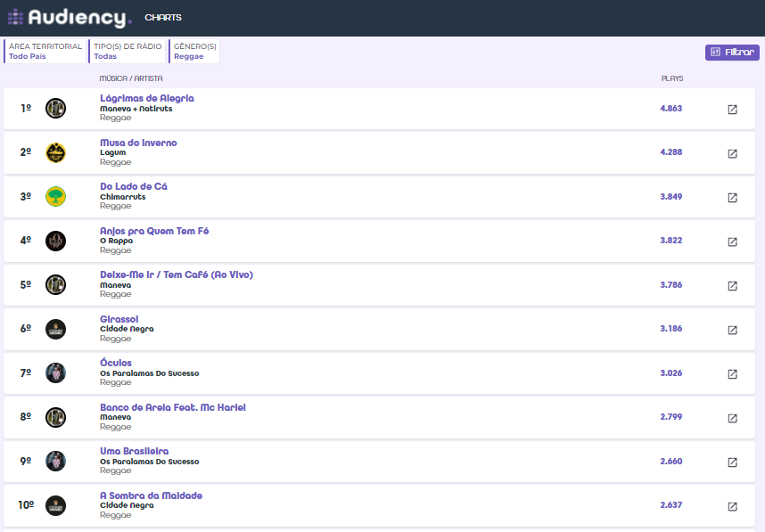Open the Tipo(s) de Rádio filter
This screenshot has height=532, width=765.
coord(127,51)
